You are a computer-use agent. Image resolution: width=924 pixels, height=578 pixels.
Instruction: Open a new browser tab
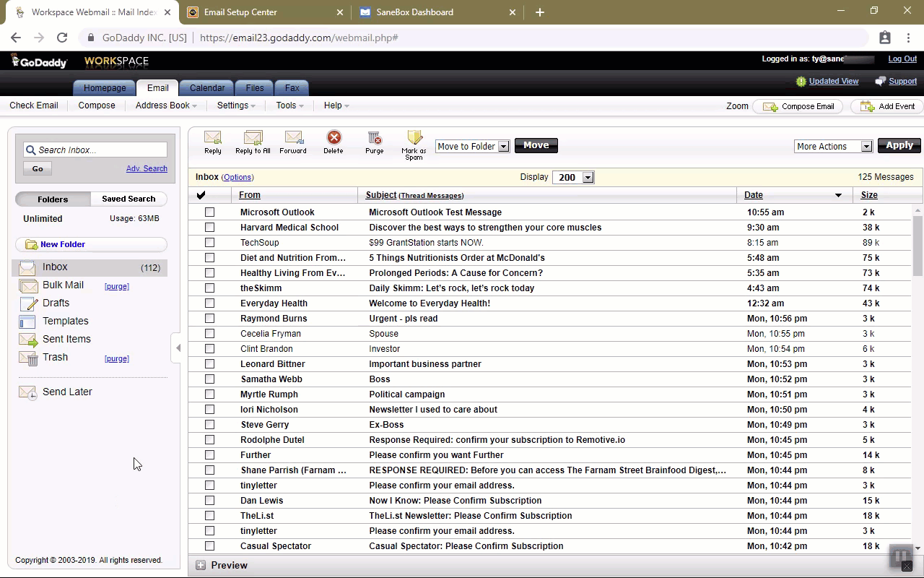pos(540,12)
